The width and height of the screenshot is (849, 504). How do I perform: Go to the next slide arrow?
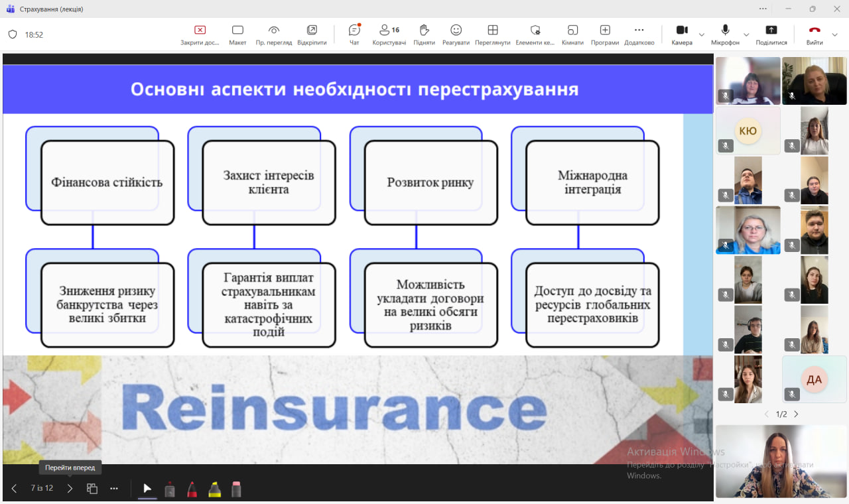click(70, 489)
